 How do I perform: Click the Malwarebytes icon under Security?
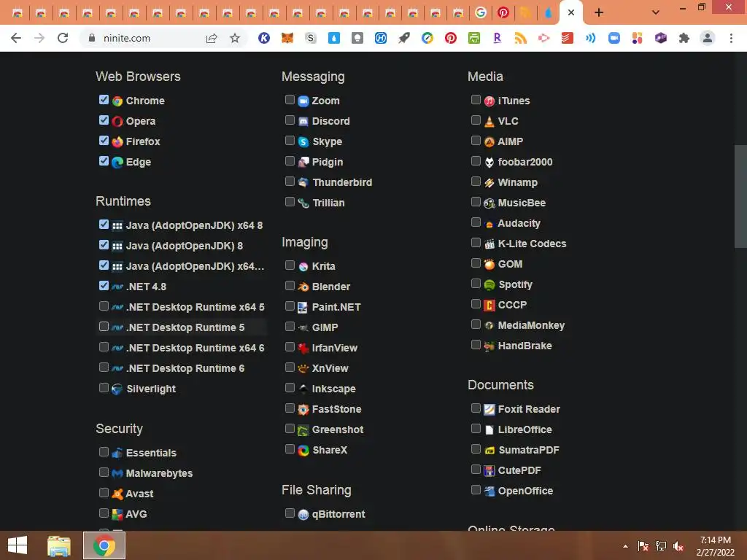click(117, 473)
